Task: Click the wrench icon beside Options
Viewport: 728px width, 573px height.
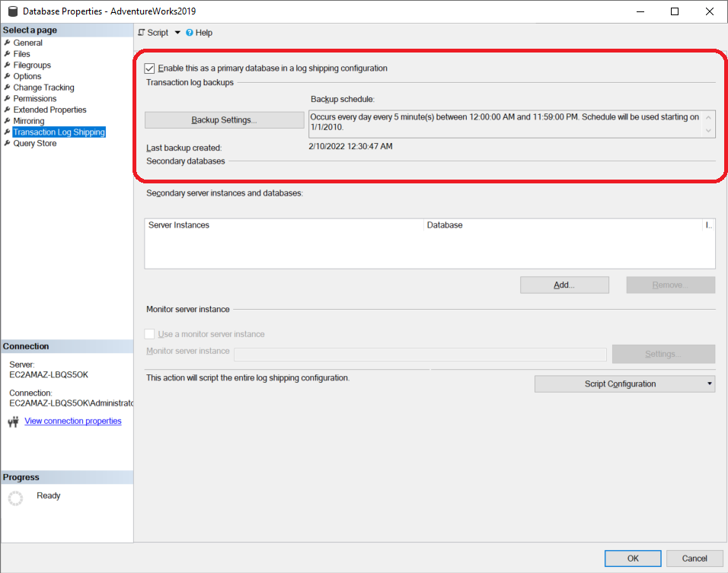Action: (x=7, y=75)
